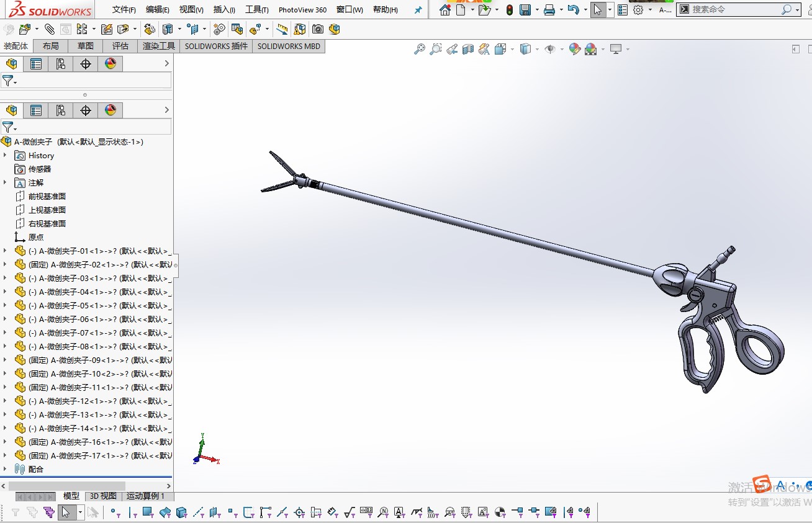Expand component A-微创夹子-01 node

click(x=5, y=251)
